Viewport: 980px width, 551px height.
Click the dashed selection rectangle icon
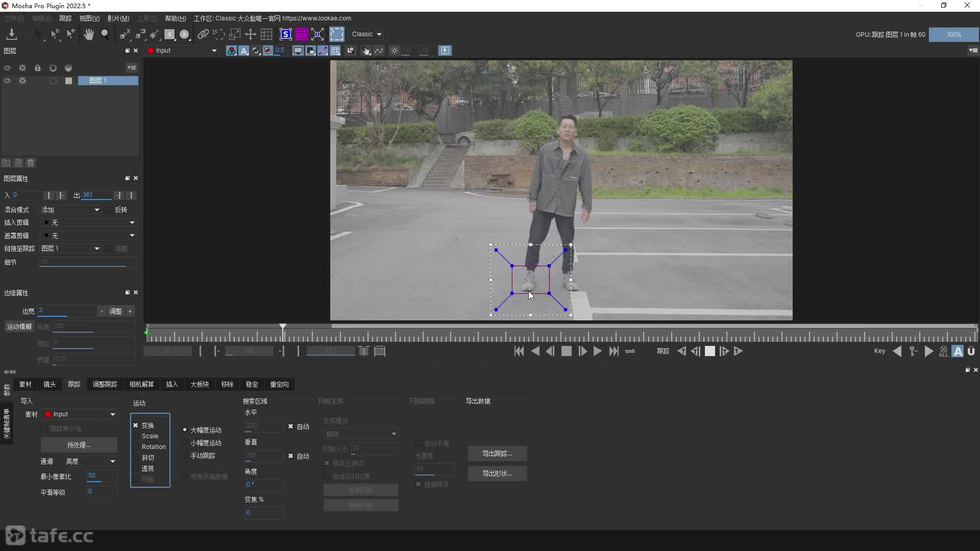[x=337, y=34]
